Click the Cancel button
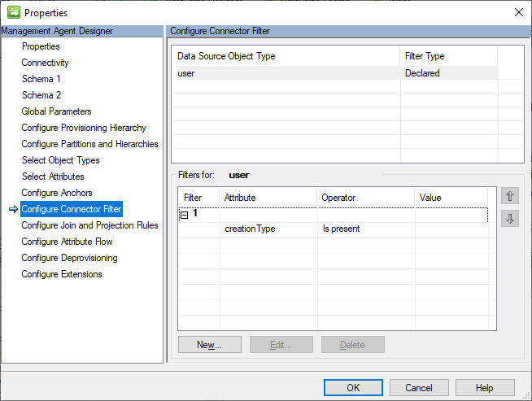This screenshot has width=532, height=401. 419,388
